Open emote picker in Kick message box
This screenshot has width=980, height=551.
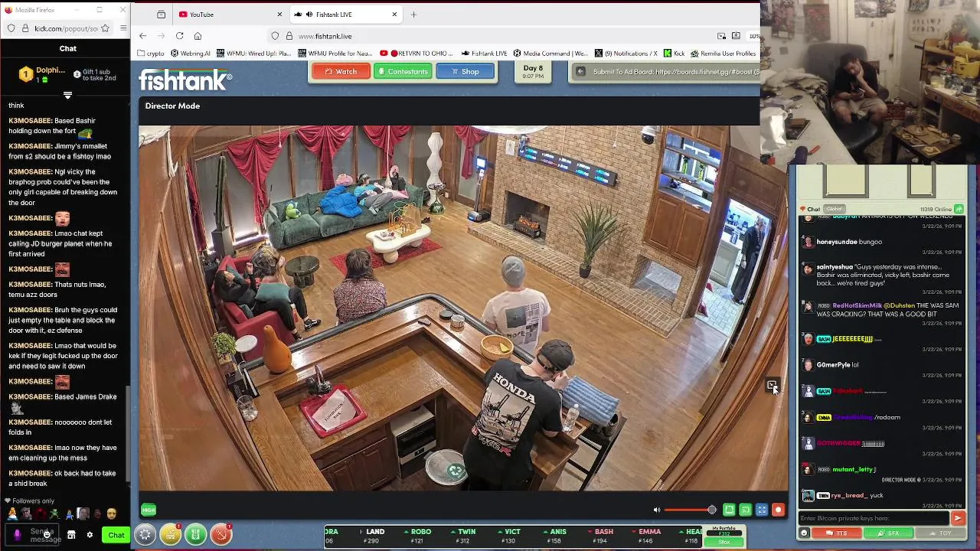[x=47, y=534]
